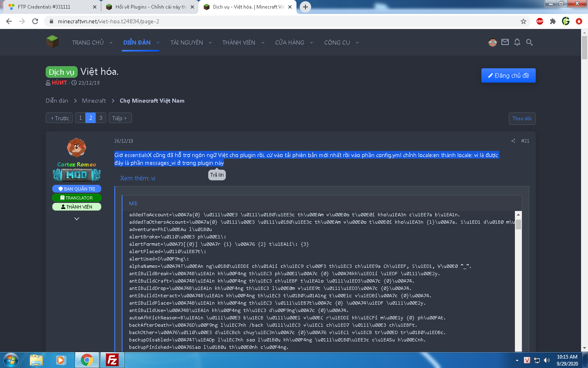588x368 pixels.
Task: Click the site search magnifier icon
Action: pos(530,42)
